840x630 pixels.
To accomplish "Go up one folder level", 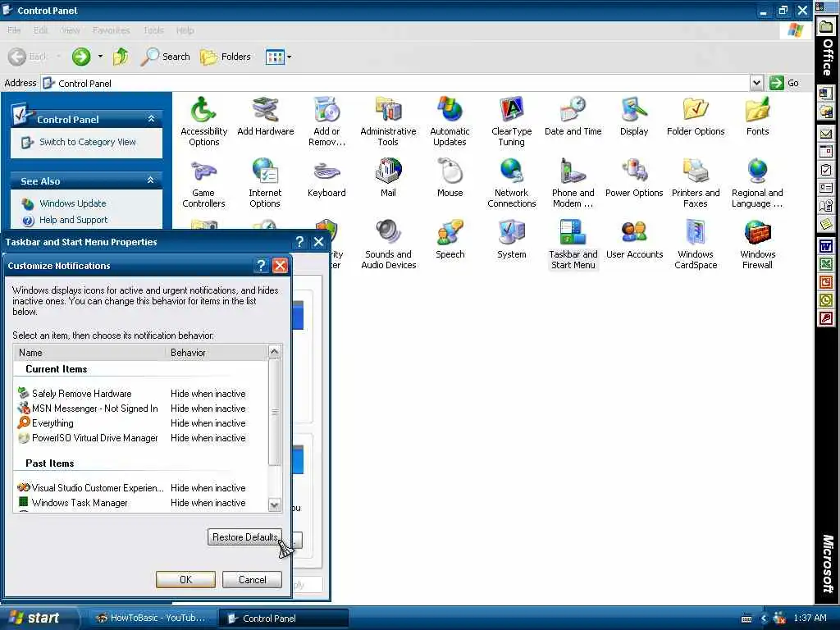I will 121,57.
